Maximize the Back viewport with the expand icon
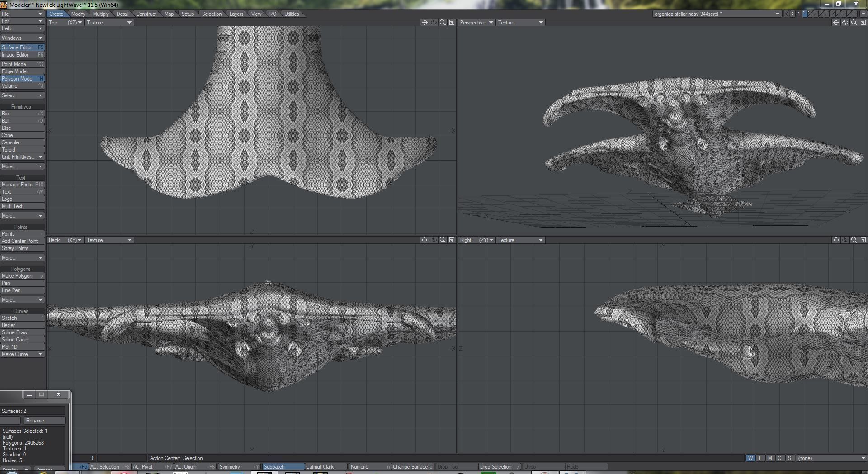The image size is (868, 474). [452, 240]
